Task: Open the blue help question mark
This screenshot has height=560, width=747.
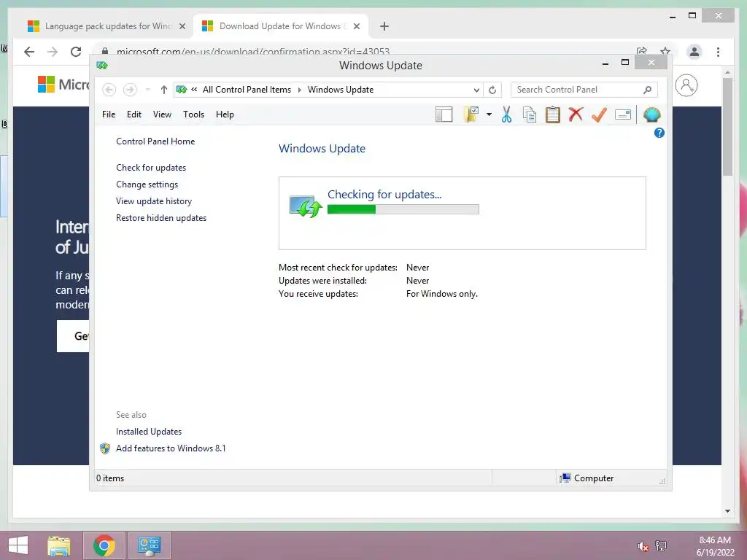Action: [x=659, y=133]
